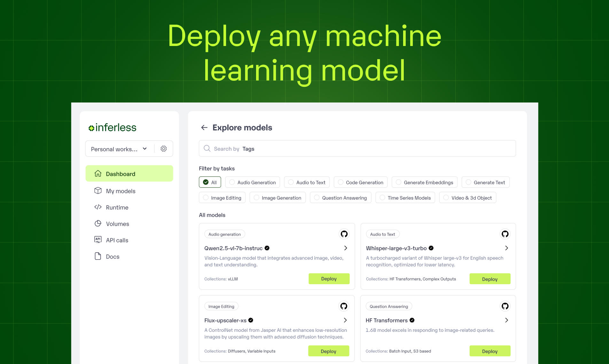Viewport: 609px width, 364px height.
Task: Click the Inferless logo
Action: coord(112,127)
